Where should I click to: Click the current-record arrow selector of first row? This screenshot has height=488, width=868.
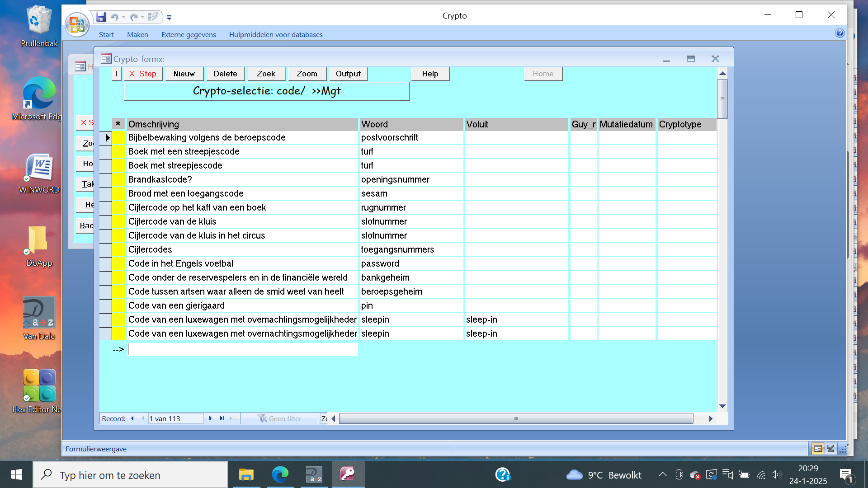pos(106,137)
